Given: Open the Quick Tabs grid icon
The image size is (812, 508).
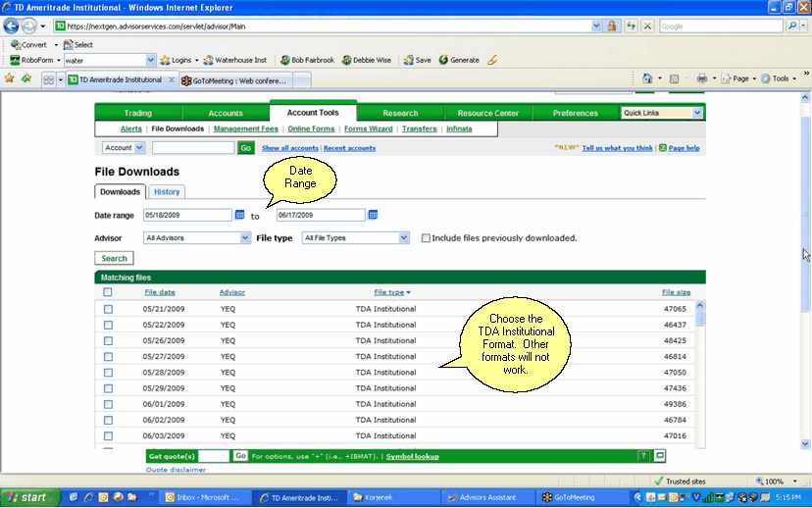Looking at the screenshot, I should [48, 79].
